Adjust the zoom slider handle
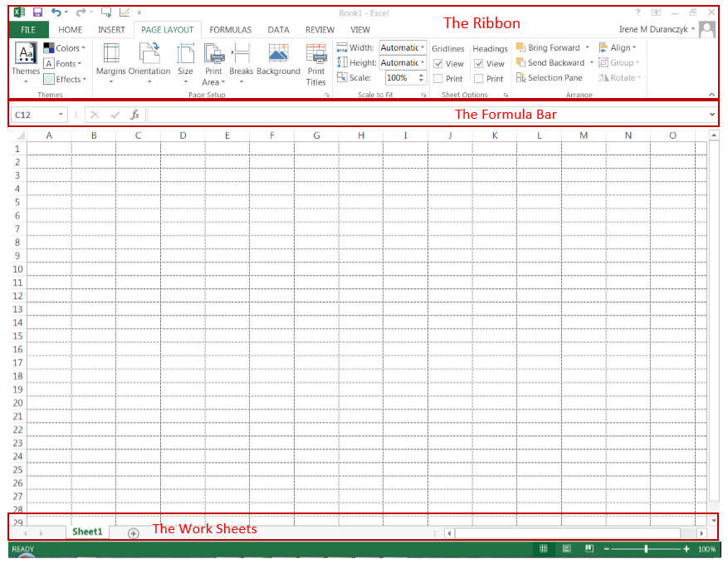Screen dimensions: 728x564 pos(646,549)
